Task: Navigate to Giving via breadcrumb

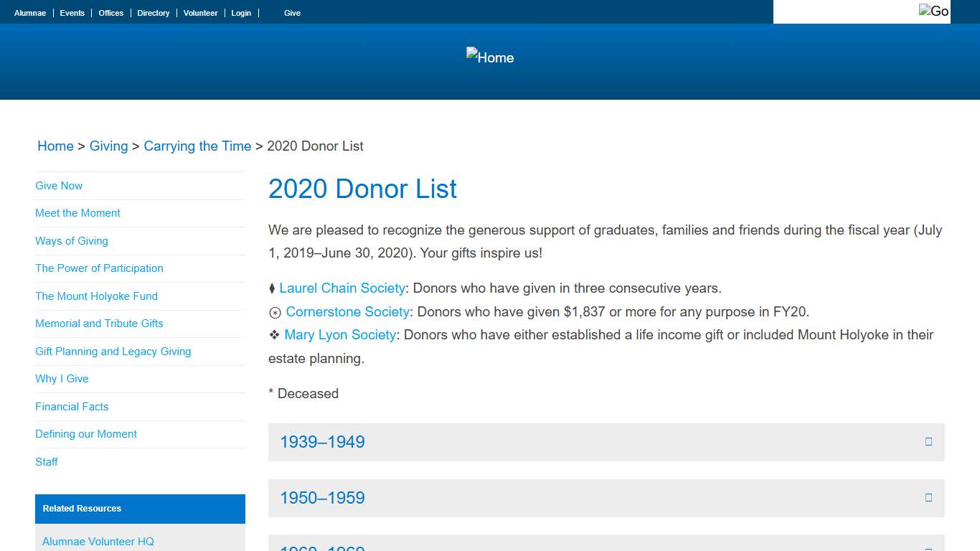Action: [x=109, y=146]
